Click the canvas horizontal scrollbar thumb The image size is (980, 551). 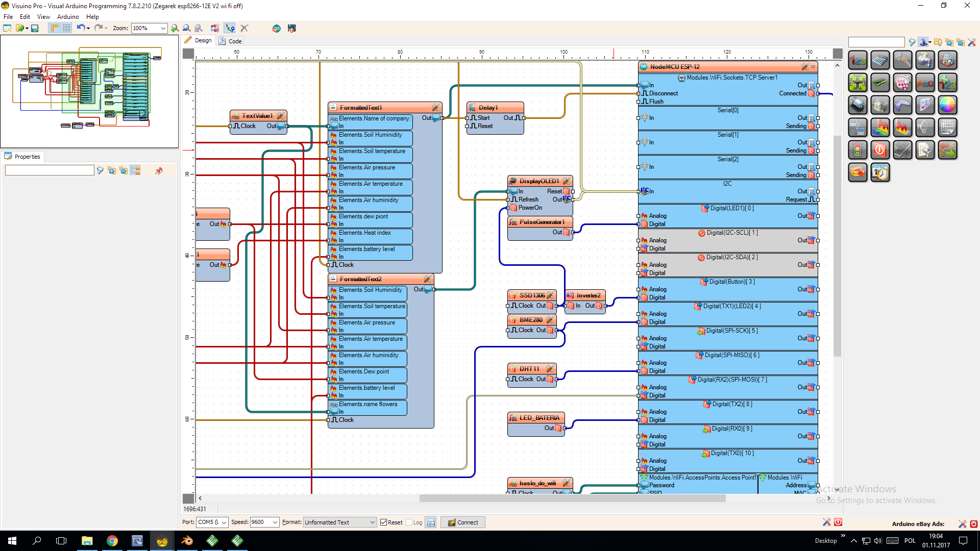click(572, 498)
